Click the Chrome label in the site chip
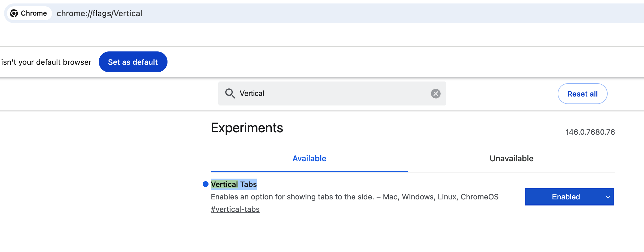Screen dimensions: 644x252 [x=34, y=13]
